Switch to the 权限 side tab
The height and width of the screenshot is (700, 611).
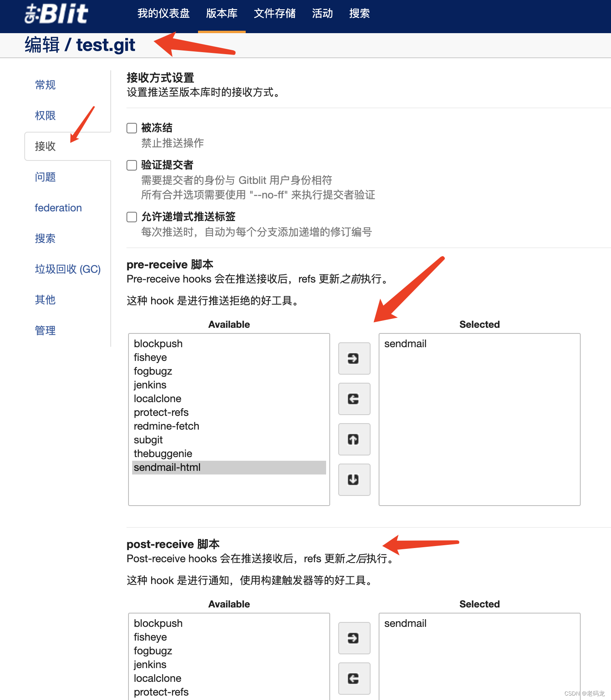coord(45,116)
